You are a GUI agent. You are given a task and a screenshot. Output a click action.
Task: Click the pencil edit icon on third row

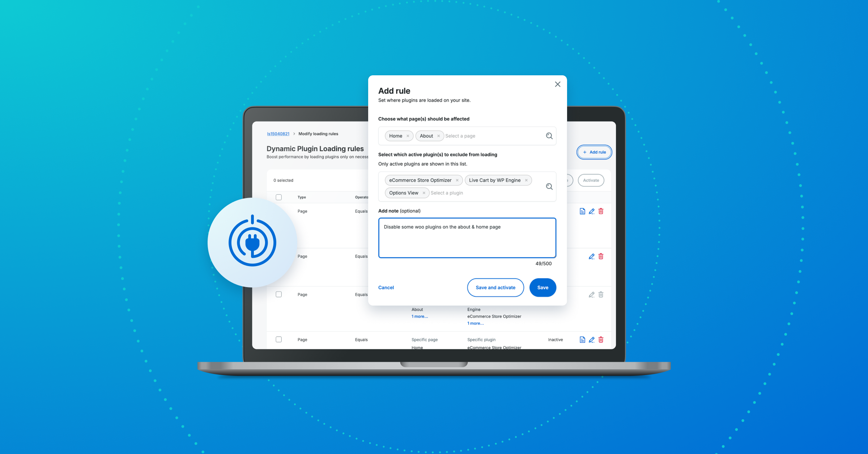(x=591, y=294)
